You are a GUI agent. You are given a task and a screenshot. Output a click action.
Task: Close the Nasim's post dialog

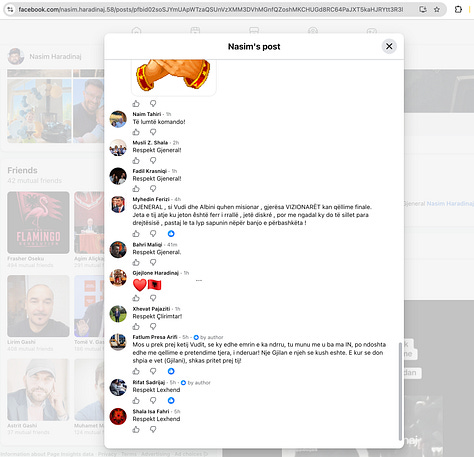(389, 46)
